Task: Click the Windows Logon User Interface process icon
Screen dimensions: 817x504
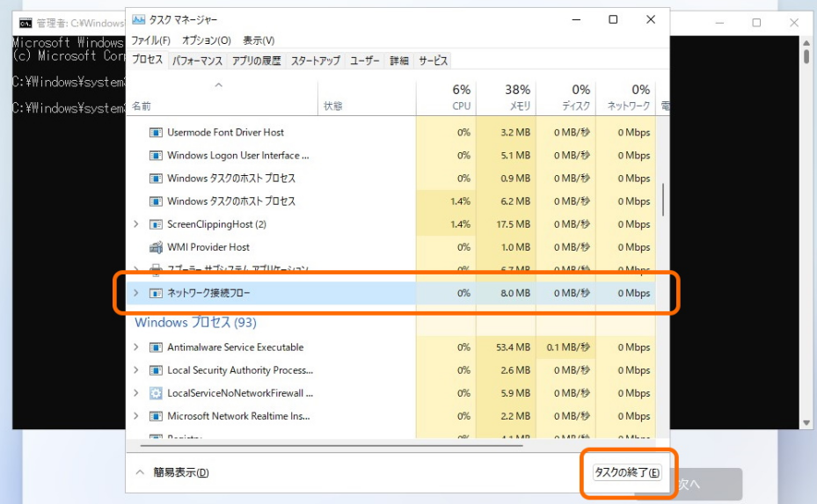Action: [x=156, y=156]
